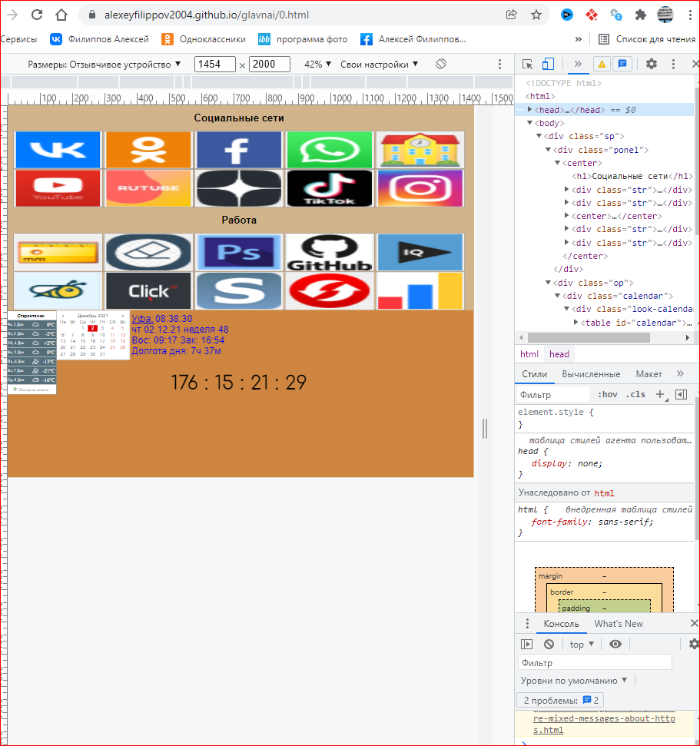Image resolution: width=700 pixels, height=746 pixels.
Task: Open the Facebook tile on the page
Action: tap(239, 150)
